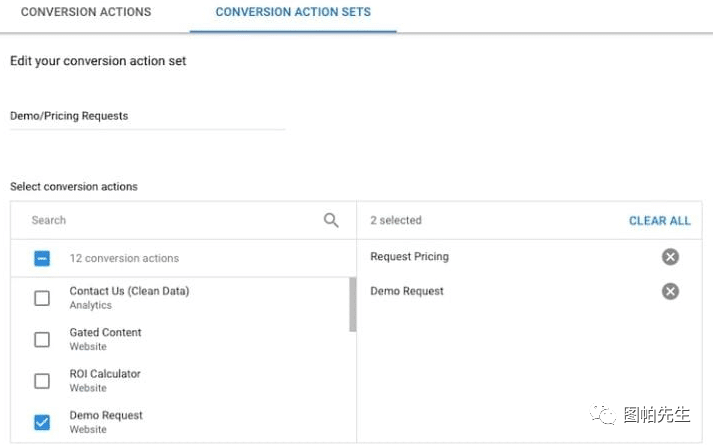713x445 pixels.
Task: Enable the ROI Calculator checkbox
Action: [x=42, y=381]
